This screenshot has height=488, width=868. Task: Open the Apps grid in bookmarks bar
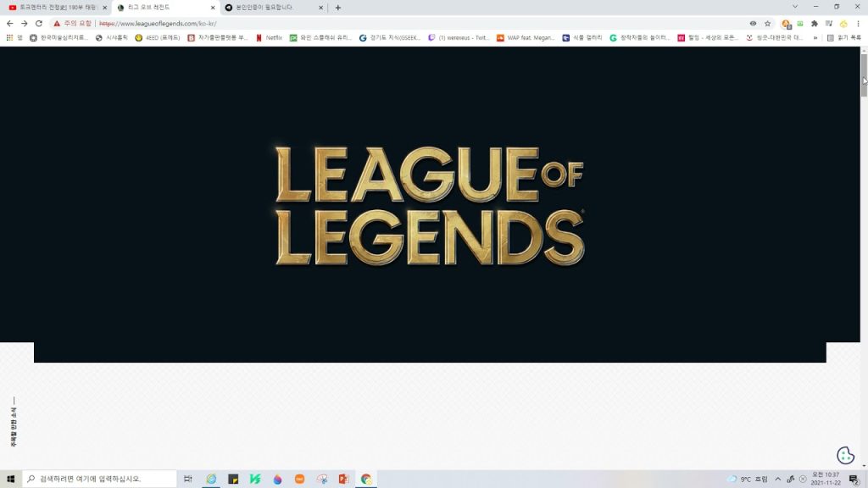(10, 37)
